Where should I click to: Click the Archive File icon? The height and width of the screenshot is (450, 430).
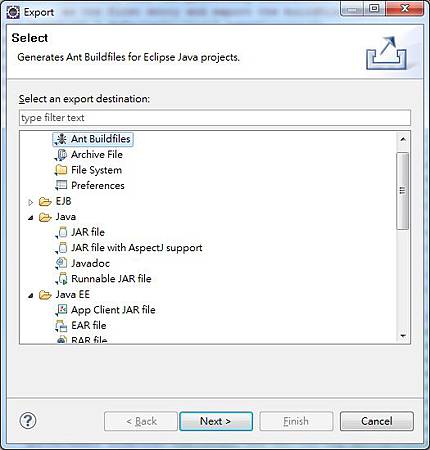pyautogui.click(x=61, y=155)
